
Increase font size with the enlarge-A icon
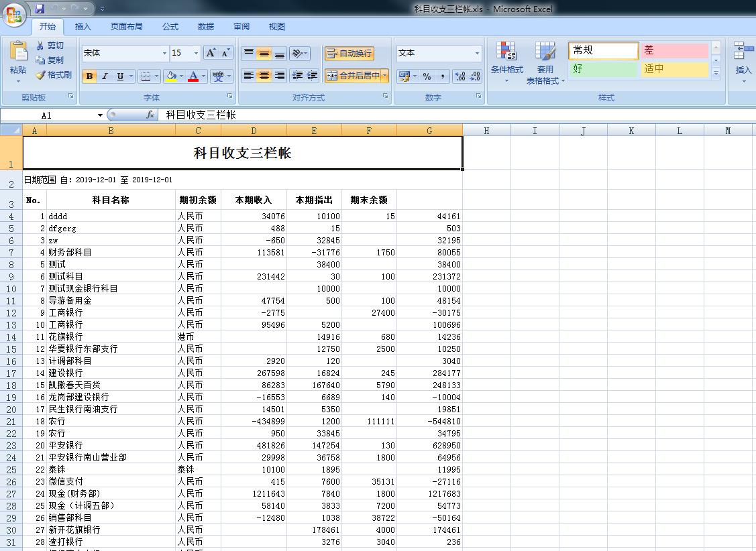(211, 53)
